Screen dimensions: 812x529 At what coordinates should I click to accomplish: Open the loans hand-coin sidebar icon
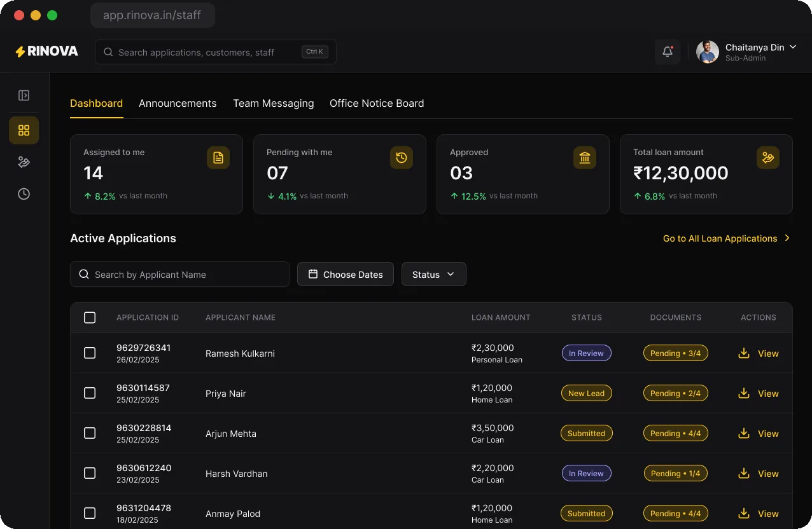[x=24, y=162]
